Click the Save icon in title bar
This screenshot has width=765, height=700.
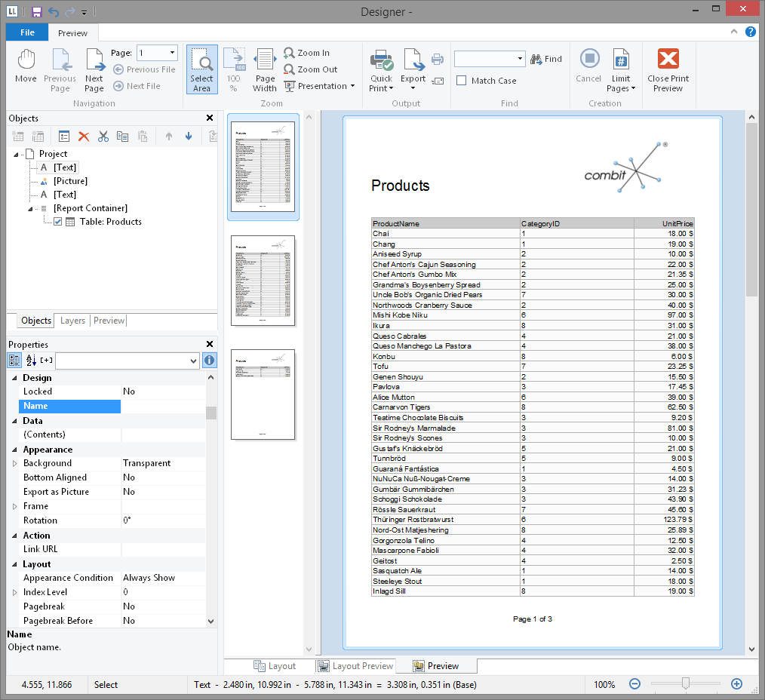point(36,12)
